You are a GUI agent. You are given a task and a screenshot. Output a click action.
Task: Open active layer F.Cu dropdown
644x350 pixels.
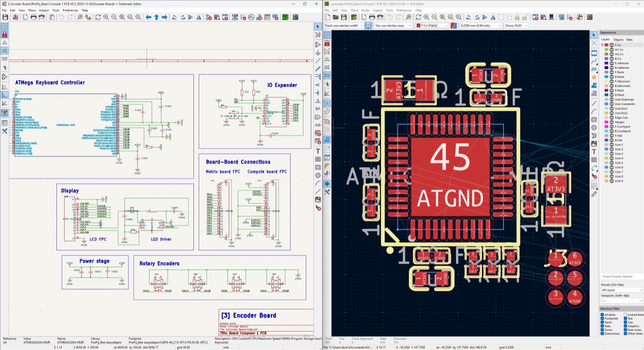[x=432, y=25]
